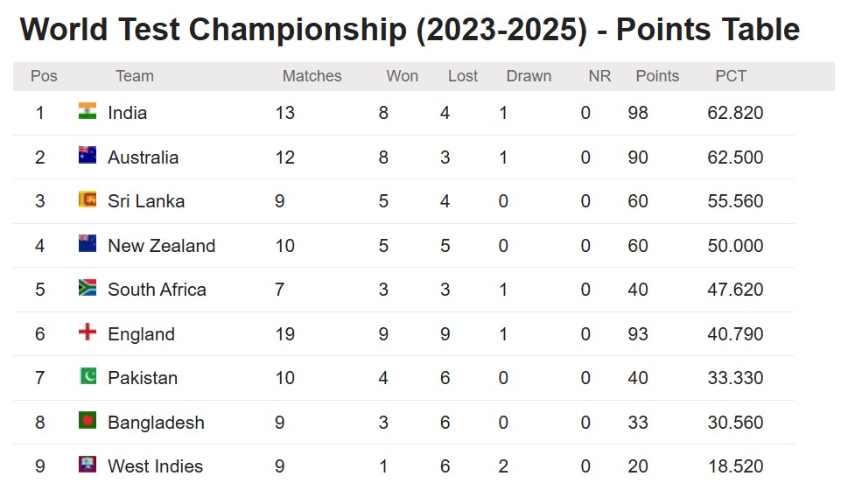The image size is (841, 504).
Task: Click the Australia flag icon
Action: (88, 155)
